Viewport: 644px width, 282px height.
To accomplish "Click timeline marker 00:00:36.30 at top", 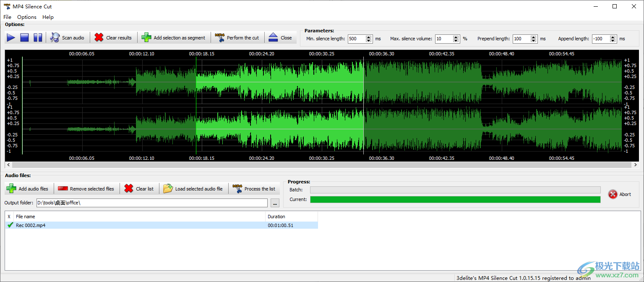I will [381, 54].
